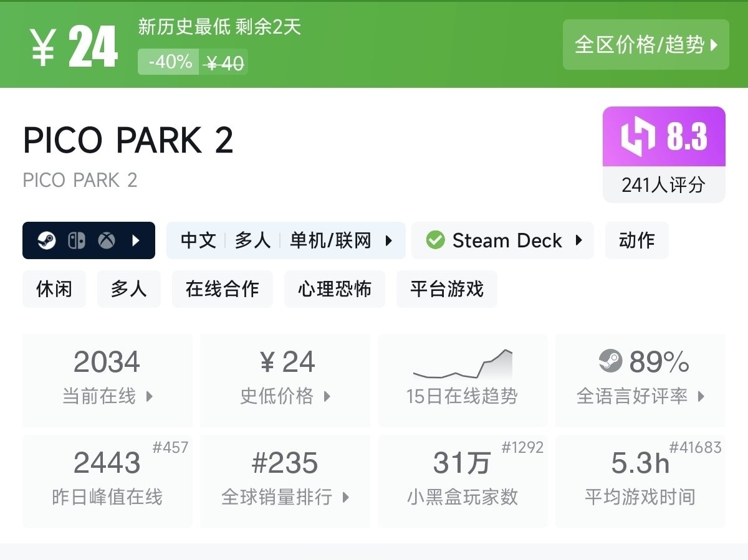This screenshot has height=560, width=748.
Task: Click the Xbox platform icon
Action: coord(106,240)
